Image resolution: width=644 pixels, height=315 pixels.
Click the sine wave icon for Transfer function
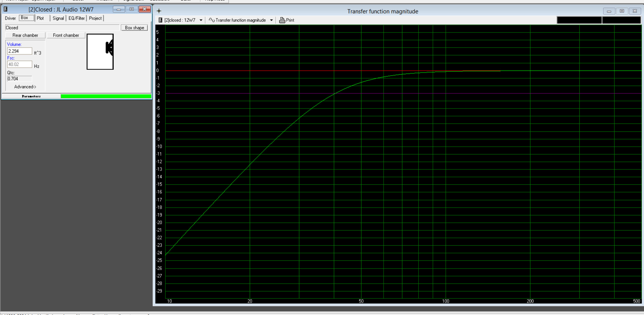click(212, 20)
